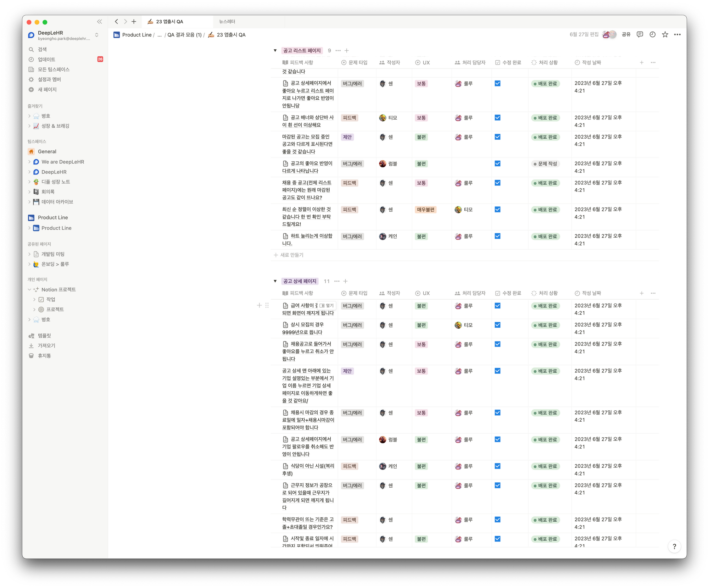Open the comments speech bubble icon

click(640, 34)
